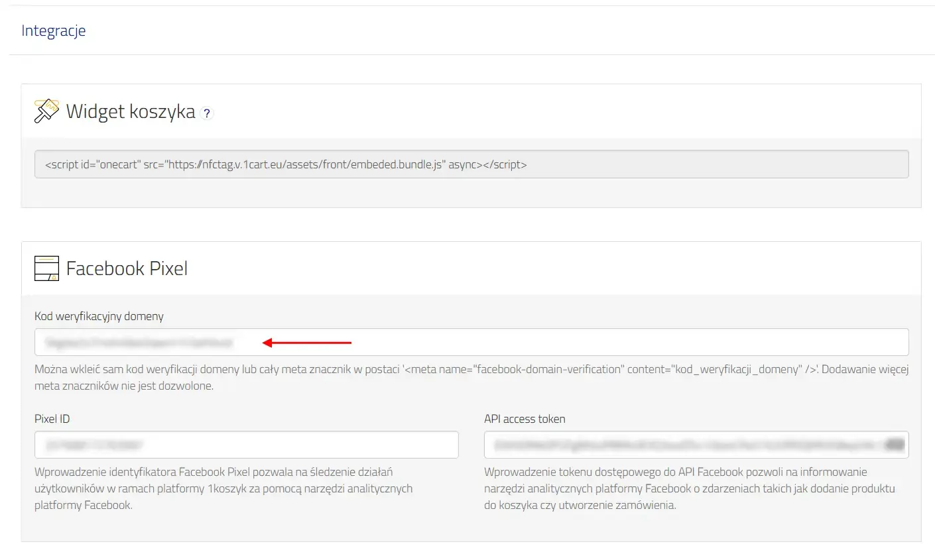Focus the Kod weryfikacyjny domeny input
This screenshot has height=560, width=935.
(471, 342)
